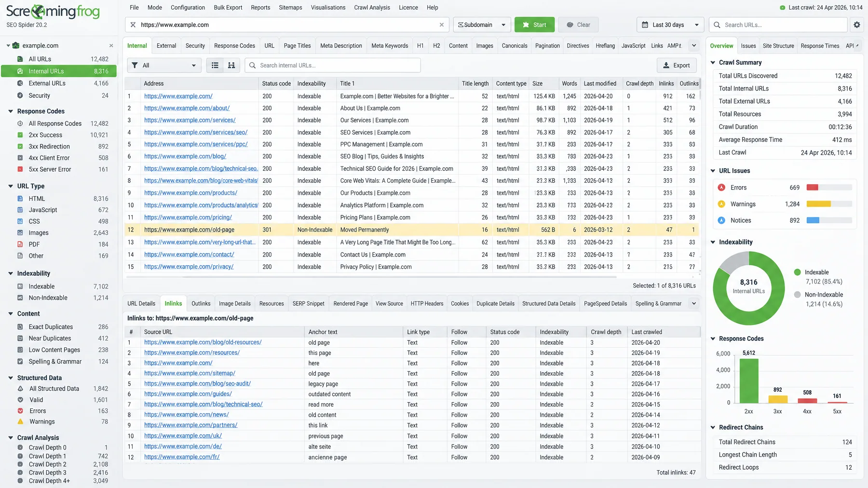The width and height of the screenshot is (868, 488).
Task: Click the Exact Duplicates icon
Action: point(20,326)
